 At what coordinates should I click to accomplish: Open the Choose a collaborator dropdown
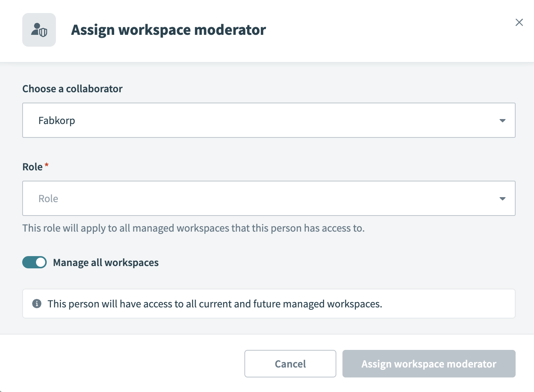[x=268, y=120]
